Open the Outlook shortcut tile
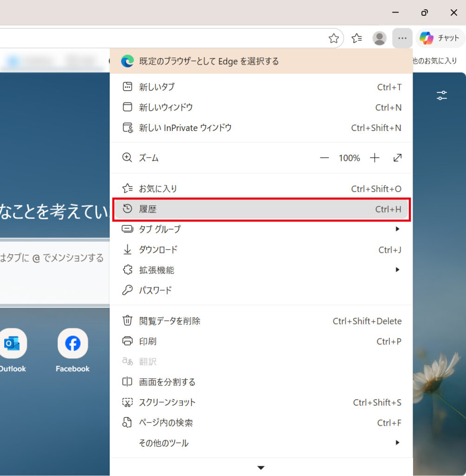 click(12, 344)
